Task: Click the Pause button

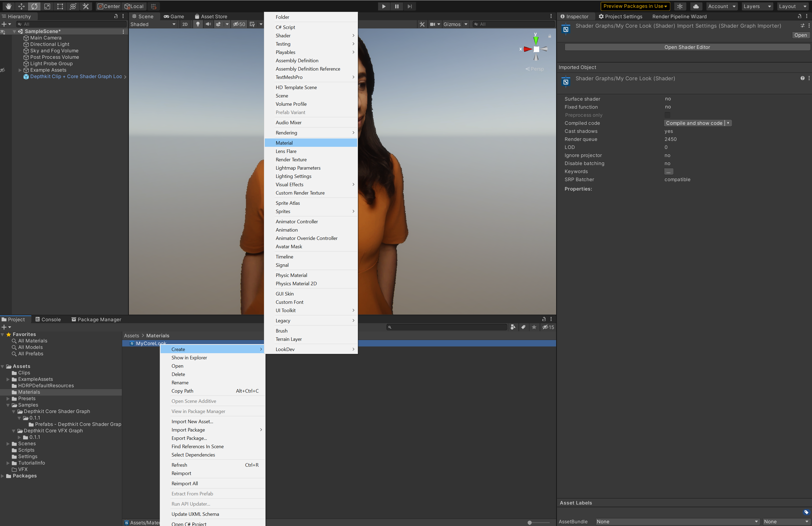Action: [x=396, y=6]
